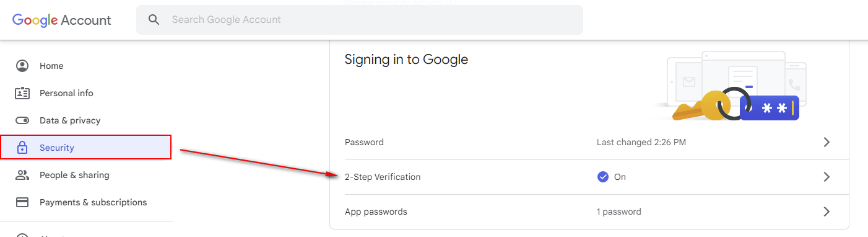Focus the Search Google Account field
The height and width of the screenshot is (237, 868).
point(360,20)
